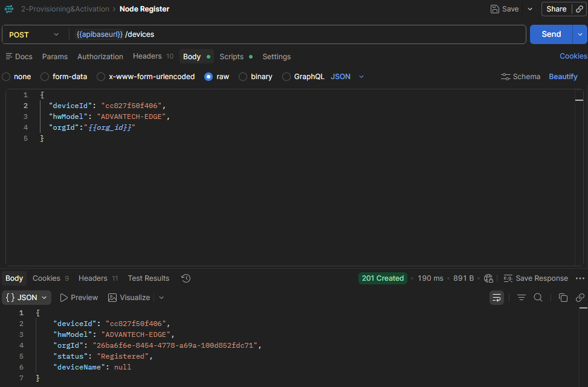Click the Save Response example icon
Viewport: 588px width, 387px height.
pyautogui.click(x=508, y=278)
